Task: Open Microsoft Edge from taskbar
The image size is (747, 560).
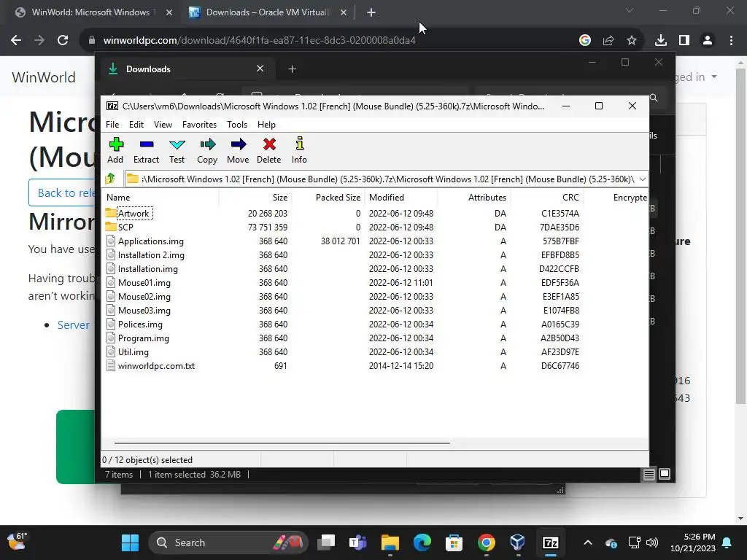Action: [x=422, y=542]
